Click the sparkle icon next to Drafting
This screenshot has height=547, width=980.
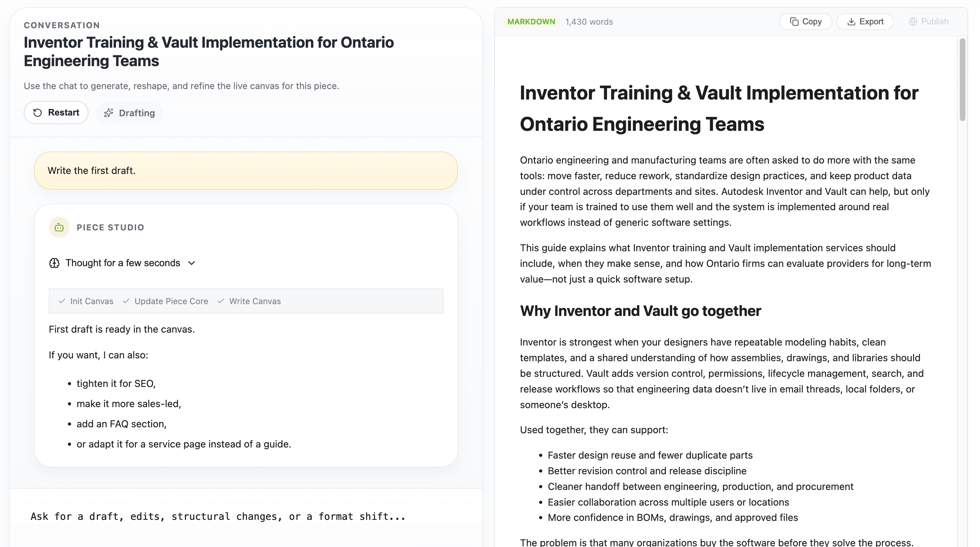pyautogui.click(x=109, y=112)
